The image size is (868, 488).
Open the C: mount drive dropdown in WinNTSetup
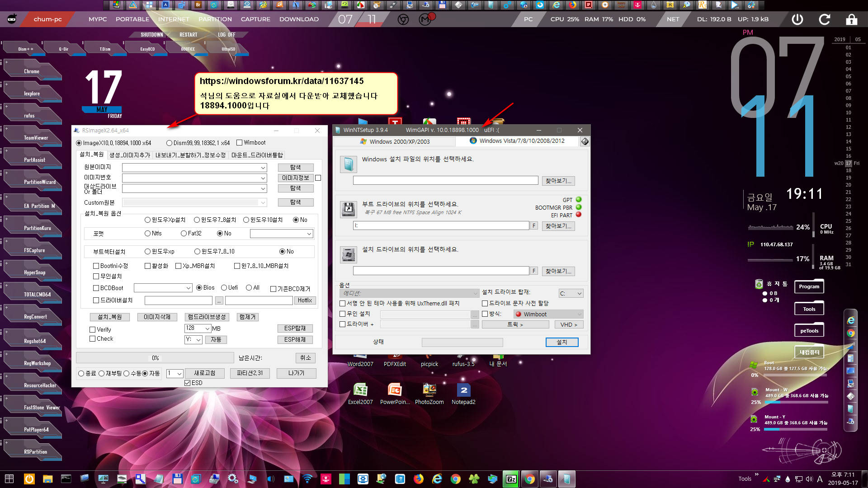coord(571,294)
